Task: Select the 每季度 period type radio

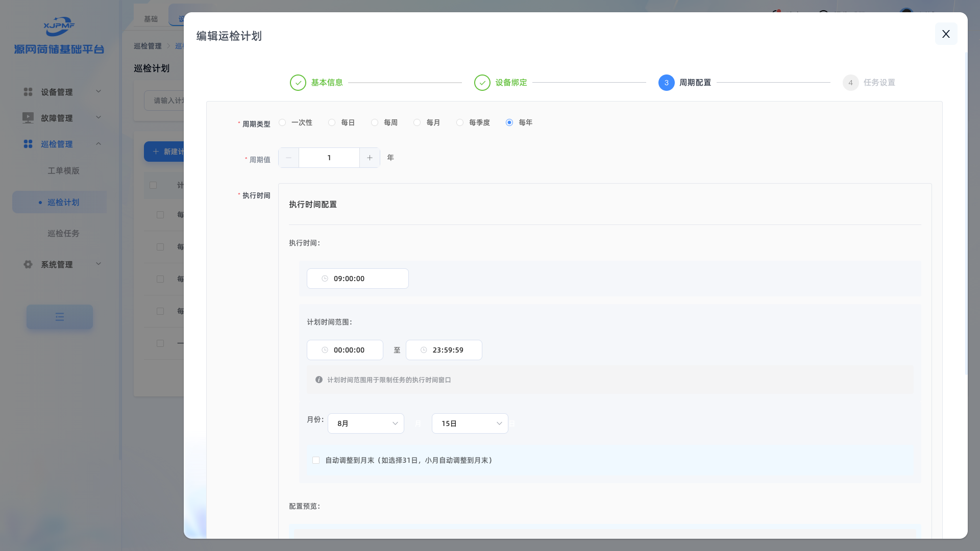Action: click(460, 122)
